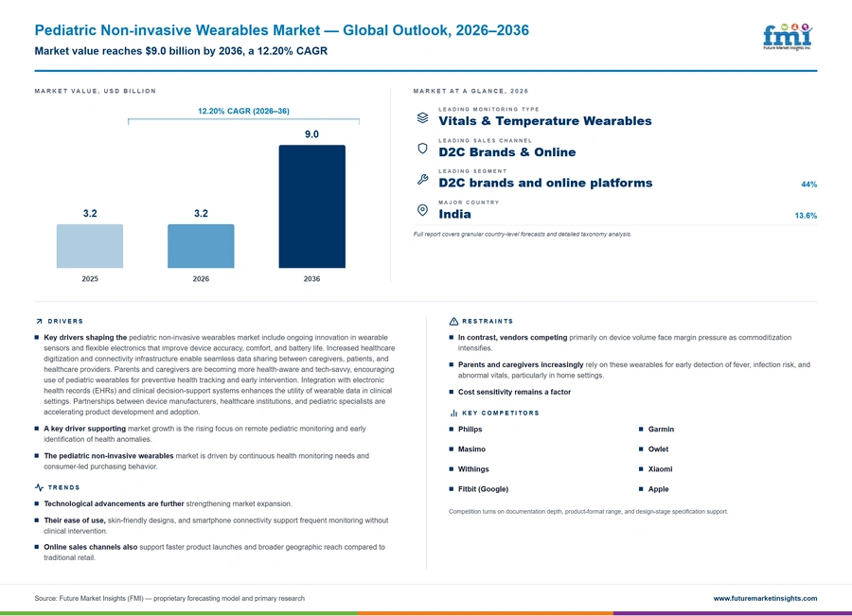This screenshot has height=616, width=852.
Task: Click the Withings competitor entry
Action: [473, 469]
